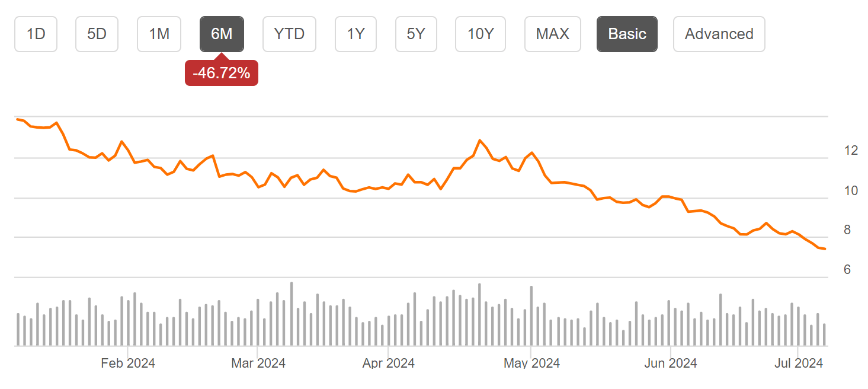Screen dimensions: 868x389
Task: Click the -46.72% performance badge
Action: pos(222,72)
